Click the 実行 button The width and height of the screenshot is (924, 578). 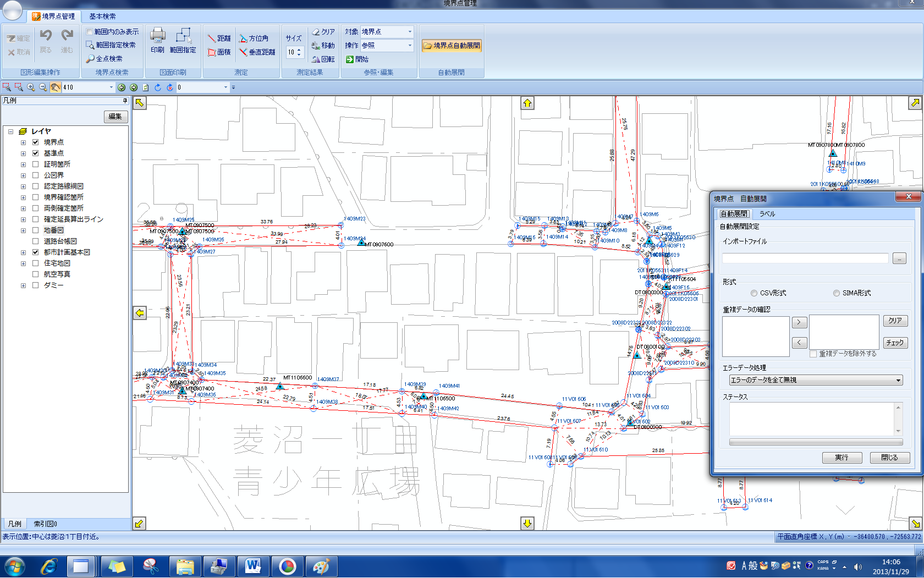pos(842,458)
